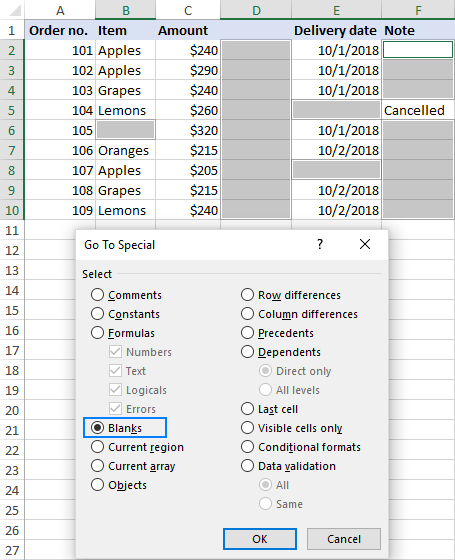This screenshot has width=455, height=560.
Task: Click the "$320" amount cell
Action: [x=188, y=130]
